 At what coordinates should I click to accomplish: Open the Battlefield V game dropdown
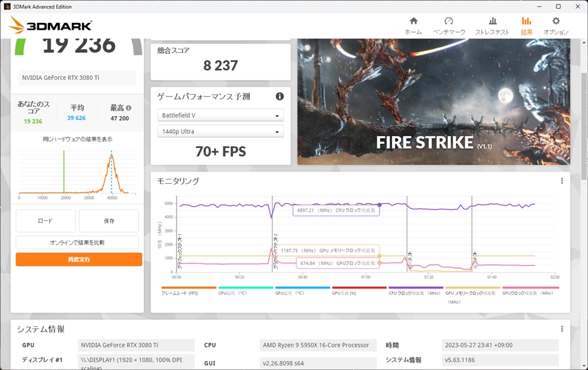pyautogui.click(x=220, y=115)
